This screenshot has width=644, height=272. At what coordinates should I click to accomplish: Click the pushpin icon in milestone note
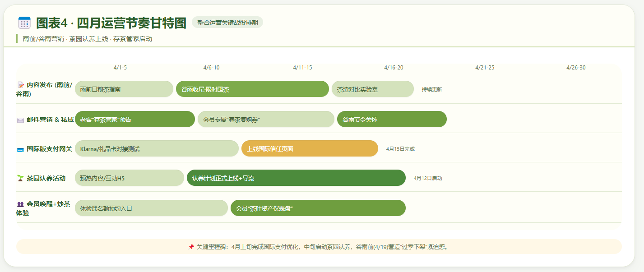tap(191, 247)
